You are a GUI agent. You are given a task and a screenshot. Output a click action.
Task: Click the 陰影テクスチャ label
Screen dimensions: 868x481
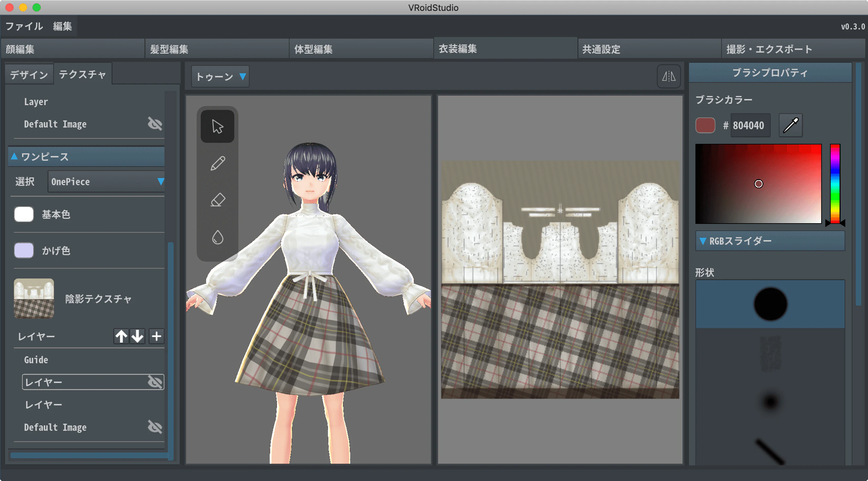(98, 299)
